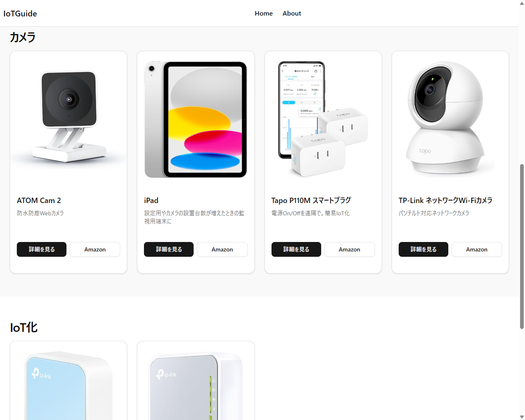The image size is (525, 420).
Task: Click the page vertical scrollbar thumb
Action: tap(522, 246)
